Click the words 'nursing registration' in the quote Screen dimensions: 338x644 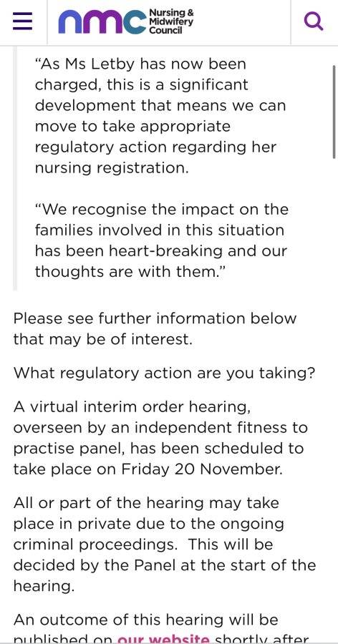point(112,168)
